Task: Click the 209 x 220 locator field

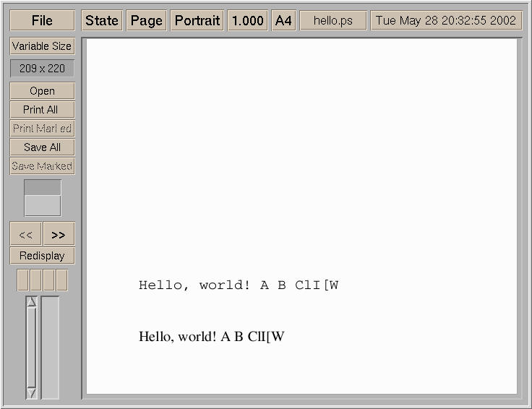Action: tap(42, 68)
